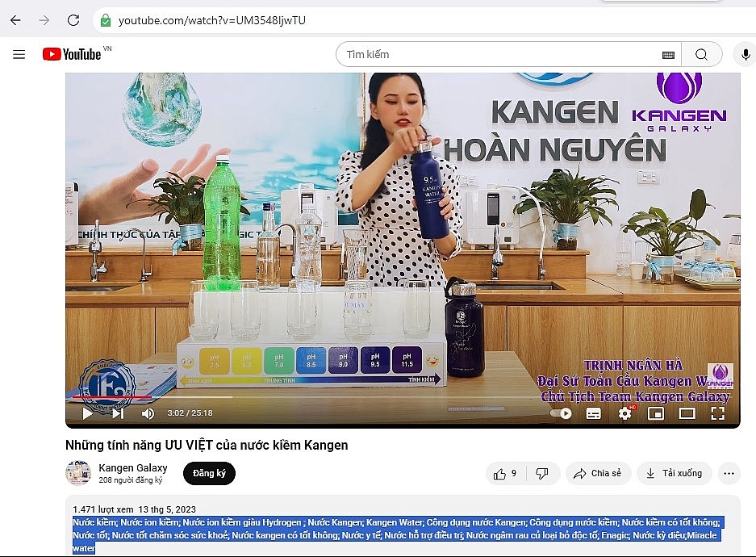
Task: Share the video via Chia sẻ
Action: click(598, 474)
